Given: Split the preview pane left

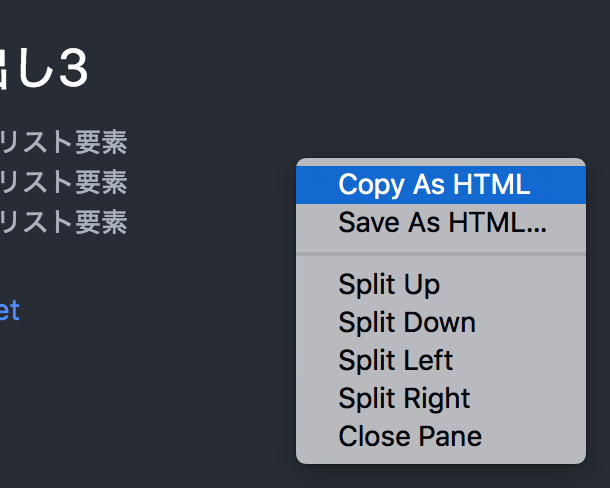Looking at the screenshot, I should 396,360.
